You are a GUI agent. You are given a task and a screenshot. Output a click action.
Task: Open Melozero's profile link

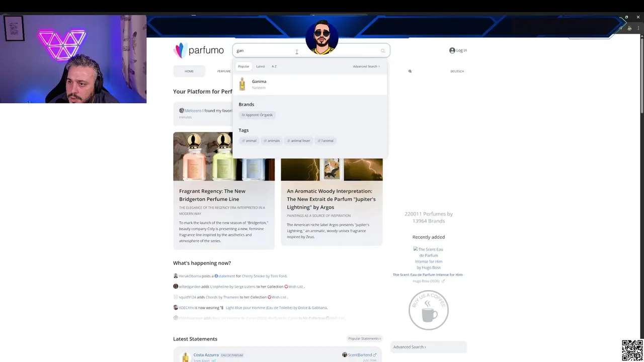click(x=193, y=111)
